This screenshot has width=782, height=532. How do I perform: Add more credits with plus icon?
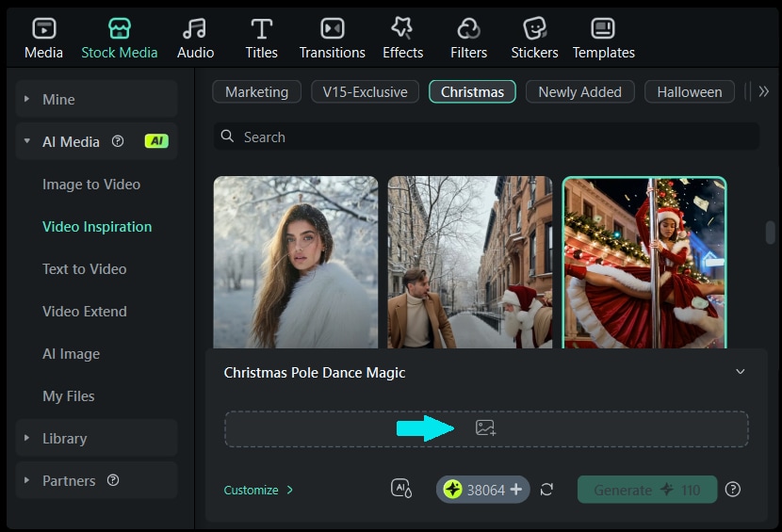point(516,489)
